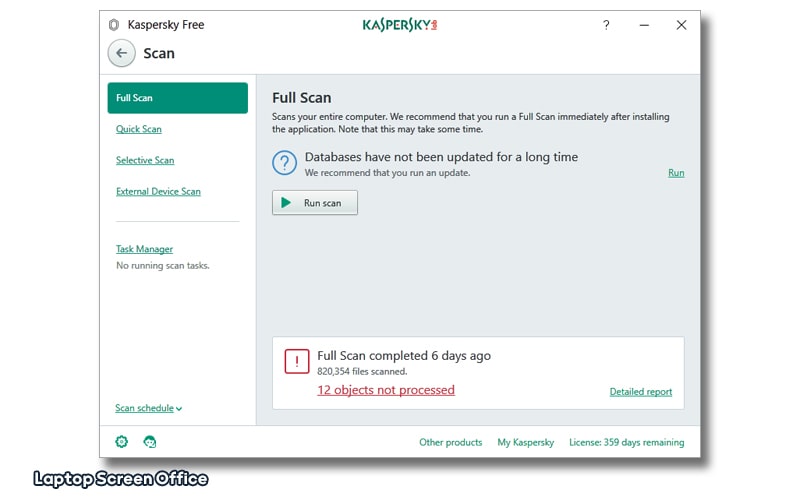Open Other products link
The image size is (800, 500).
click(x=451, y=442)
